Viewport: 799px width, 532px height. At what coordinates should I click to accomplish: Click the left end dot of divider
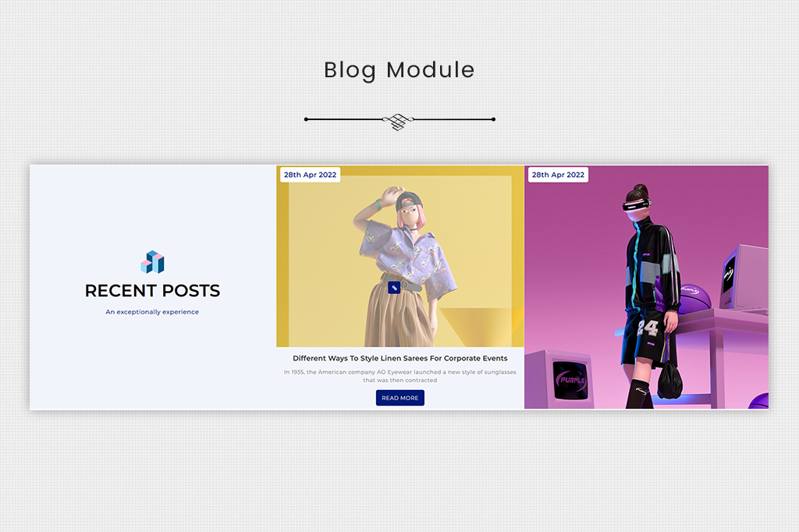[x=306, y=119]
